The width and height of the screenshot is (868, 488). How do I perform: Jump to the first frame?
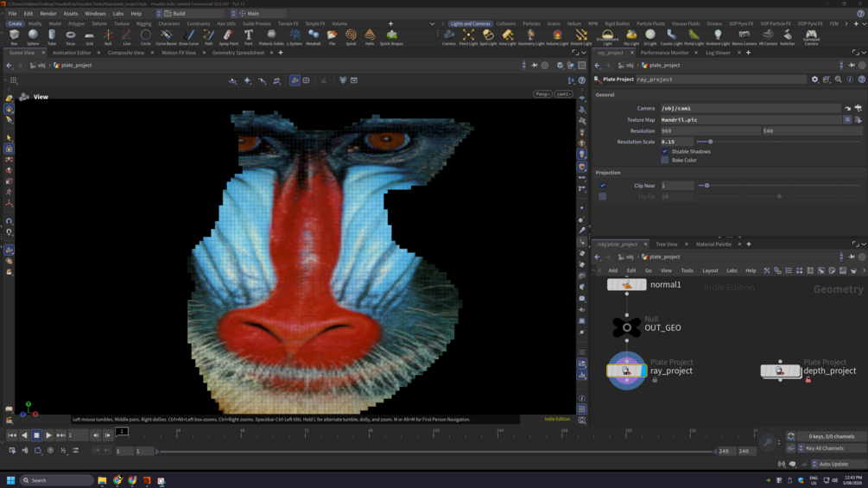(11, 435)
